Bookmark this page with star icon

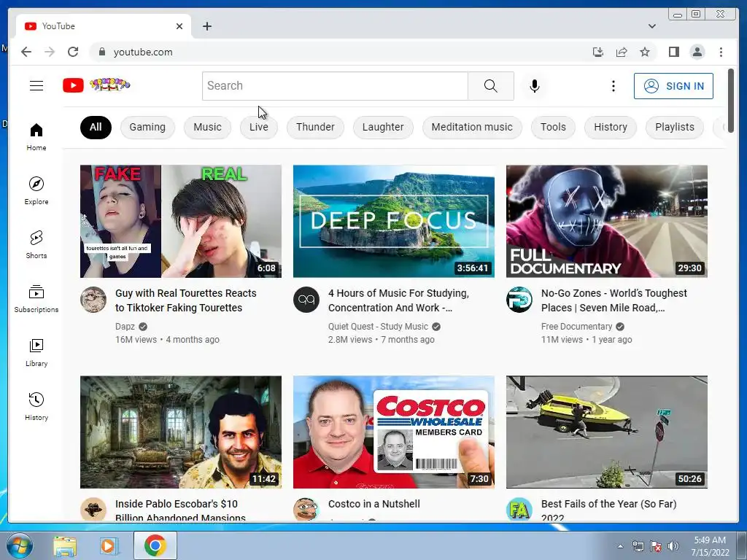(645, 52)
